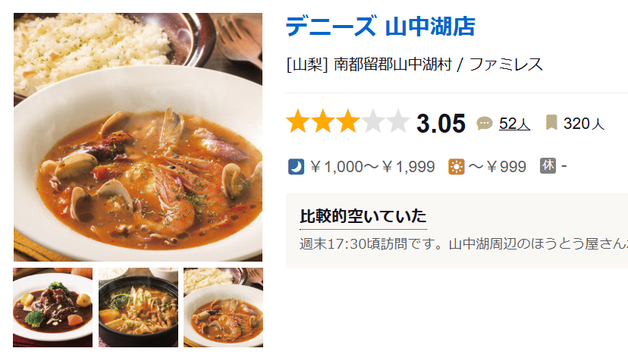Click the speech bubble review icon
This screenshot has height=364, width=628.
[484, 124]
